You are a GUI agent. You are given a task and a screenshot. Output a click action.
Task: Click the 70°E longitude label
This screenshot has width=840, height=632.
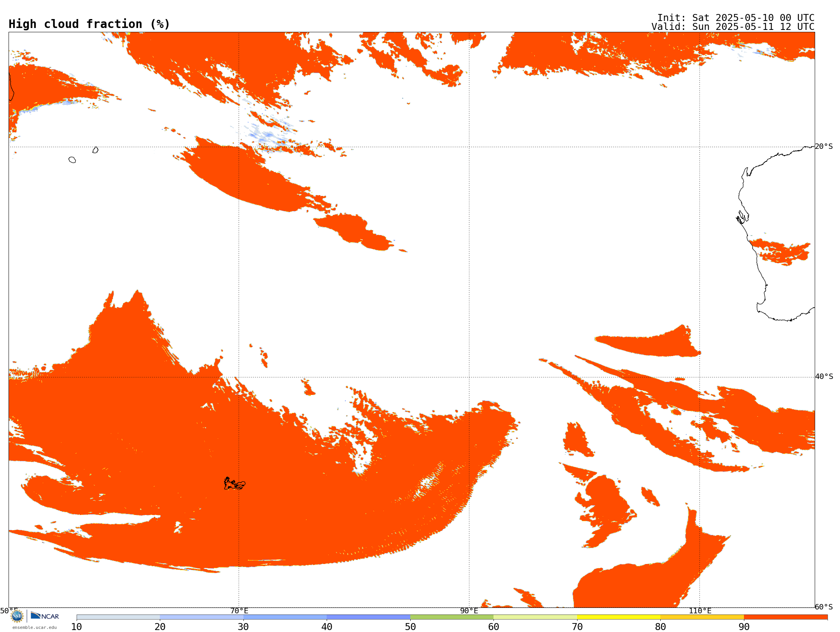click(x=239, y=611)
